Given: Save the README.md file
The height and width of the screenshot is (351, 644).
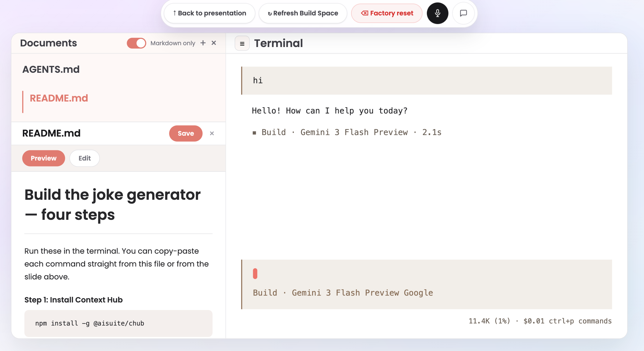Looking at the screenshot, I should point(186,133).
